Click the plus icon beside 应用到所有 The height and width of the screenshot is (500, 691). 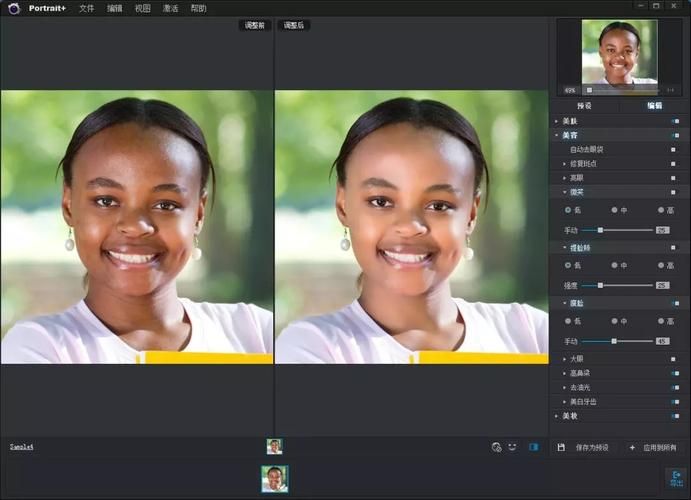[x=632, y=447]
